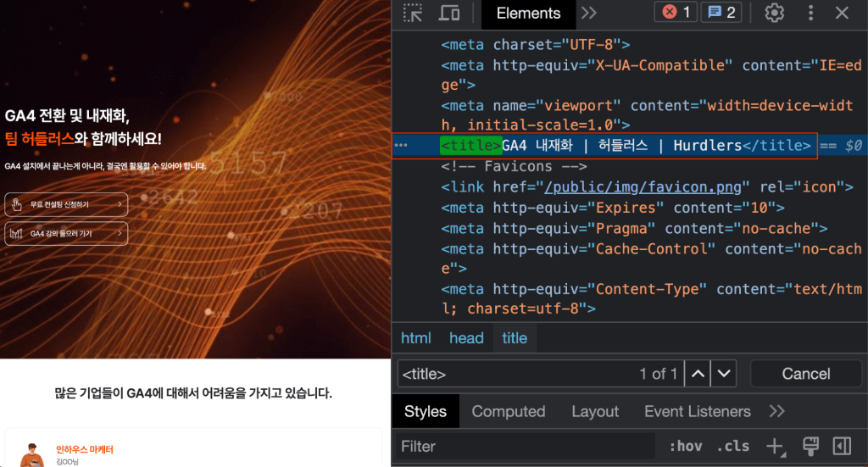Open the error count badge
The width and height of the screenshot is (868, 467).
676,12
